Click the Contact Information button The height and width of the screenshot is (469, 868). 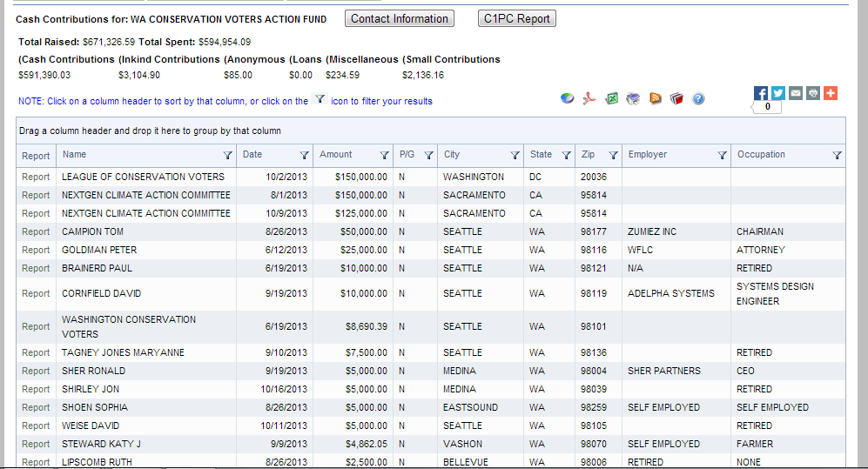400,18
